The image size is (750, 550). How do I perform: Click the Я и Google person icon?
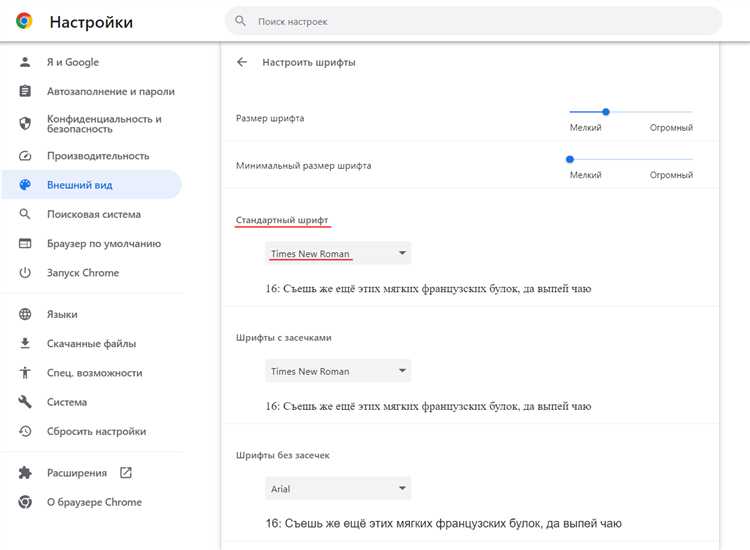[x=26, y=62]
